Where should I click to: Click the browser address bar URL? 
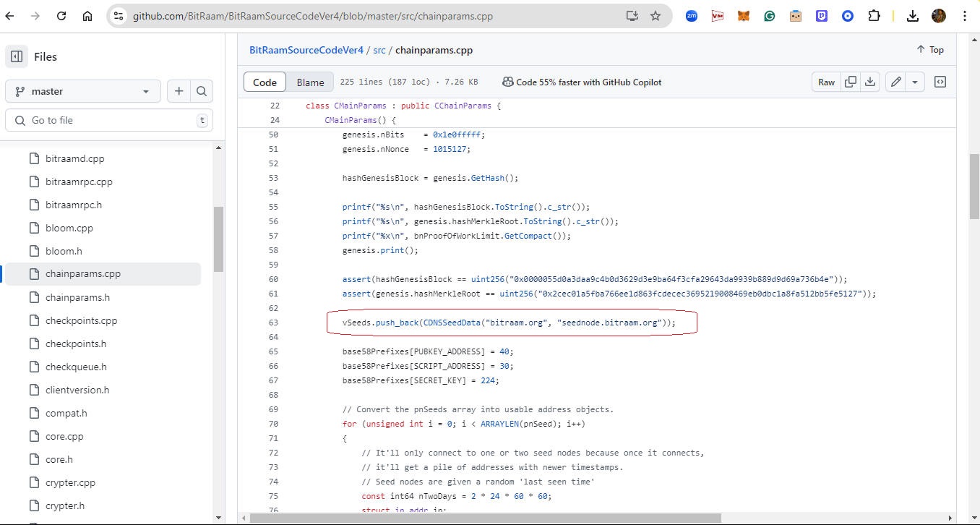click(313, 16)
